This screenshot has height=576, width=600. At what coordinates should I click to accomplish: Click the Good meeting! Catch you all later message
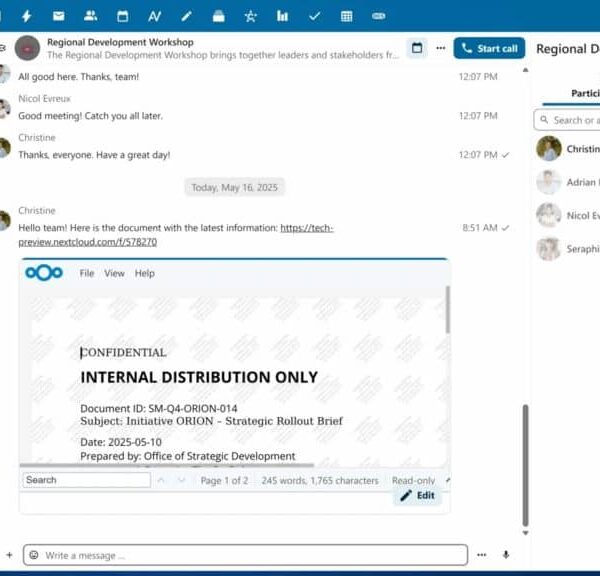coord(90,116)
